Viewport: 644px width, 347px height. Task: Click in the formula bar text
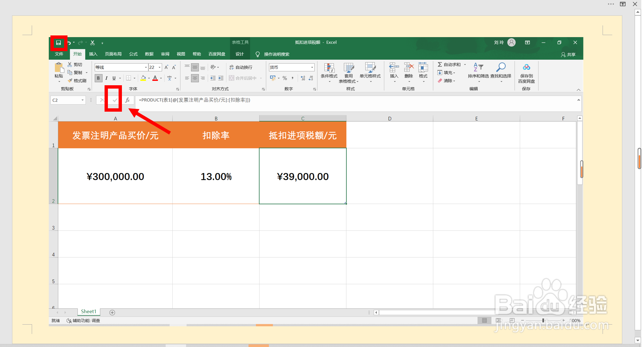(x=194, y=100)
